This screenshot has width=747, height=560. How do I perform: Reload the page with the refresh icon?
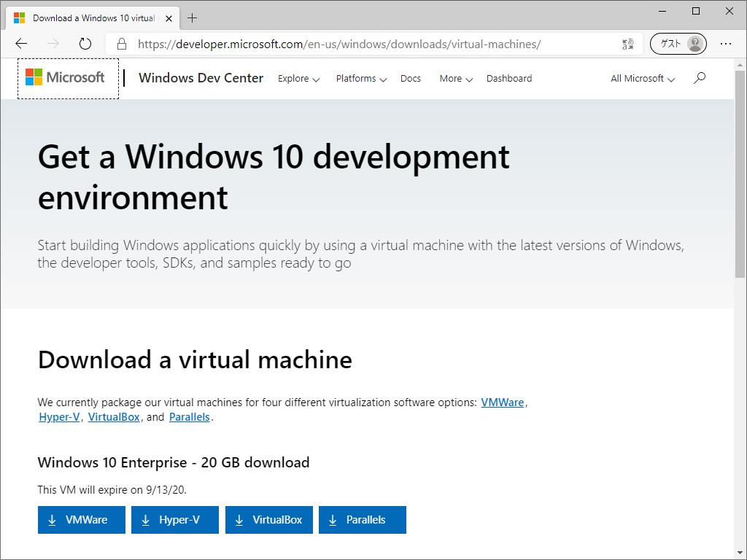tap(85, 44)
